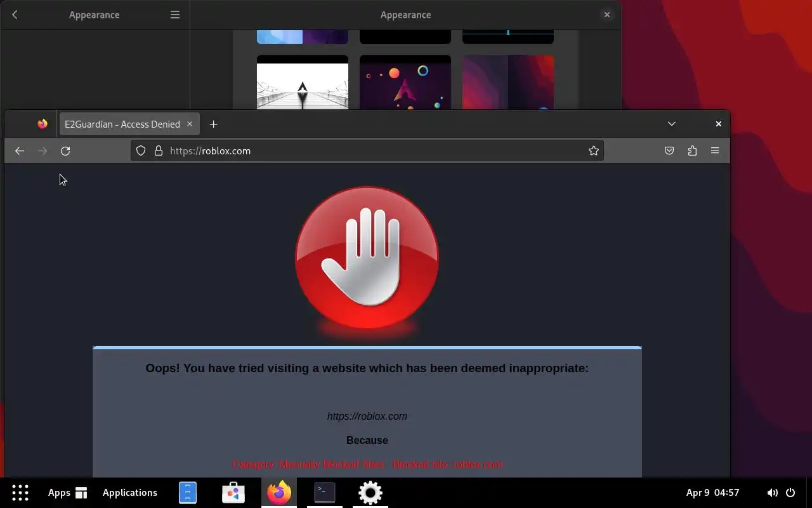Expand the list all tabs chevron
The width and height of the screenshot is (812, 508).
672,124
